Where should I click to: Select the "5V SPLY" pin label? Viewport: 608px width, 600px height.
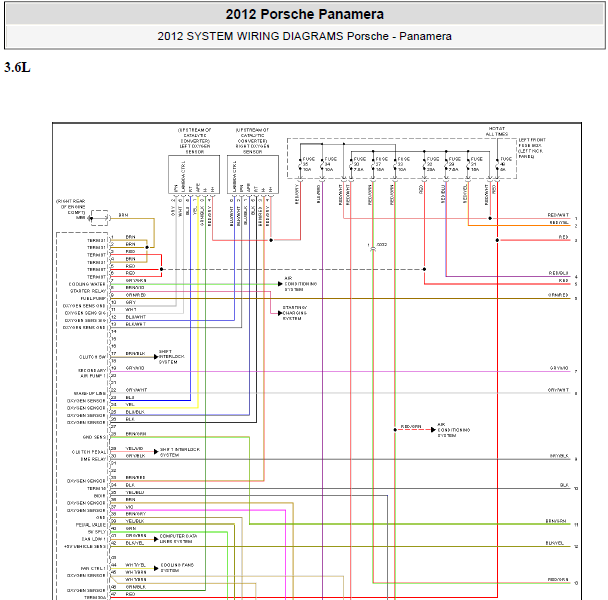pyautogui.click(x=97, y=532)
